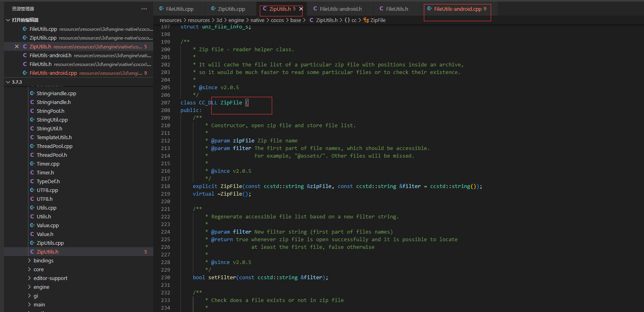Click the ZipFile class symbol breadcrumb

[377, 20]
